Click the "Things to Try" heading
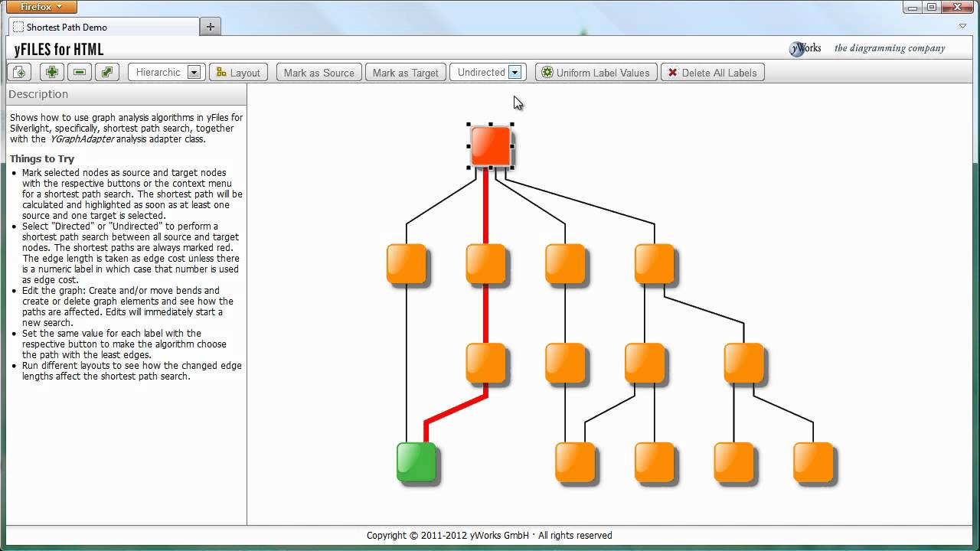 click(42, 158)
